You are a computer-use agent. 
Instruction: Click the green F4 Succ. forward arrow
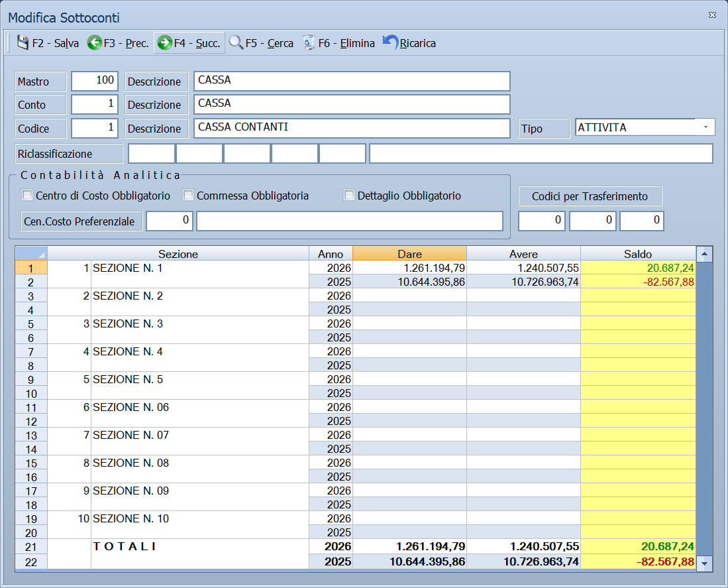pyautogui.click(x=164, y=42)
